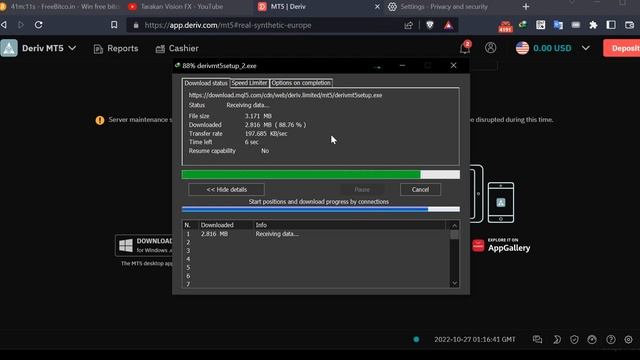Click the Deriv MT5 logo icon
Image resolution: width=640 pixels, height=360 pixels.
(9, 48)
